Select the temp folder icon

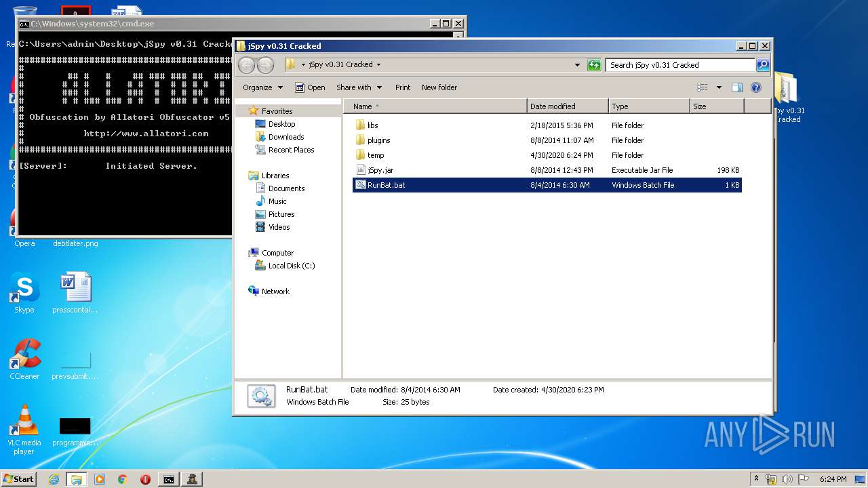360,155
